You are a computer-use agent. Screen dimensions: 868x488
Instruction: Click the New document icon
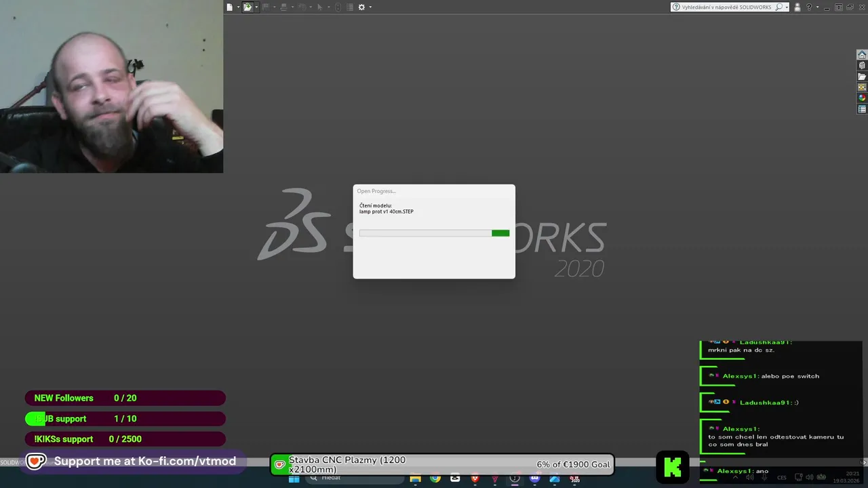point(229,7)
